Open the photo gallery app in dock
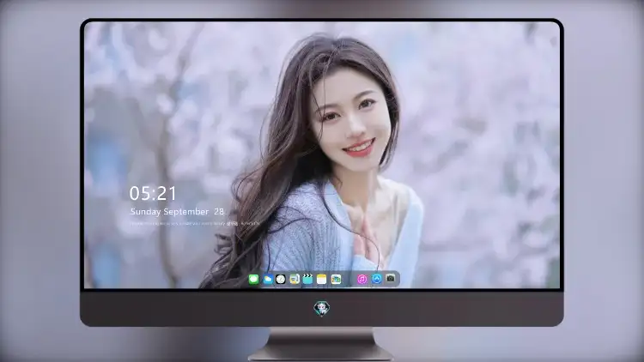644x362 pixels. (336, 280)
